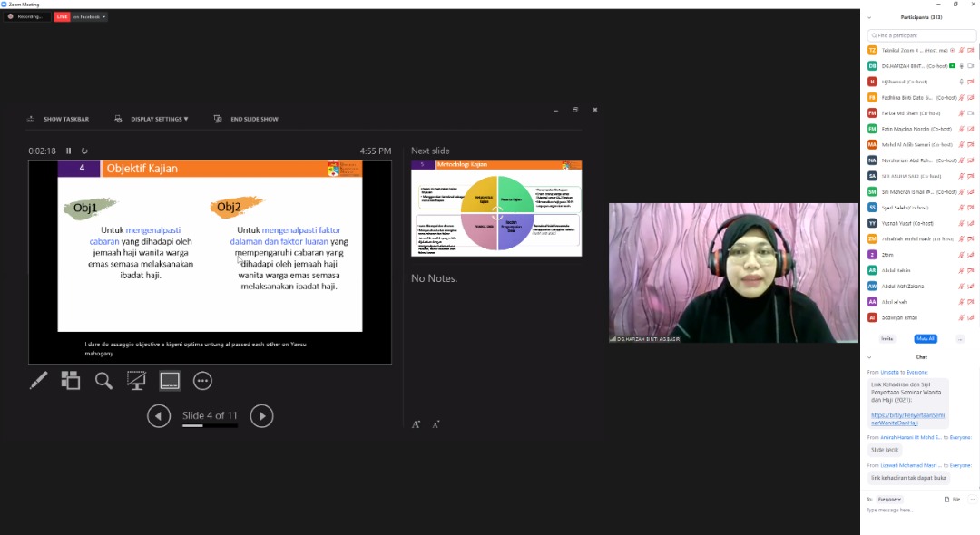Click End Slide Show

click(247, 119)
